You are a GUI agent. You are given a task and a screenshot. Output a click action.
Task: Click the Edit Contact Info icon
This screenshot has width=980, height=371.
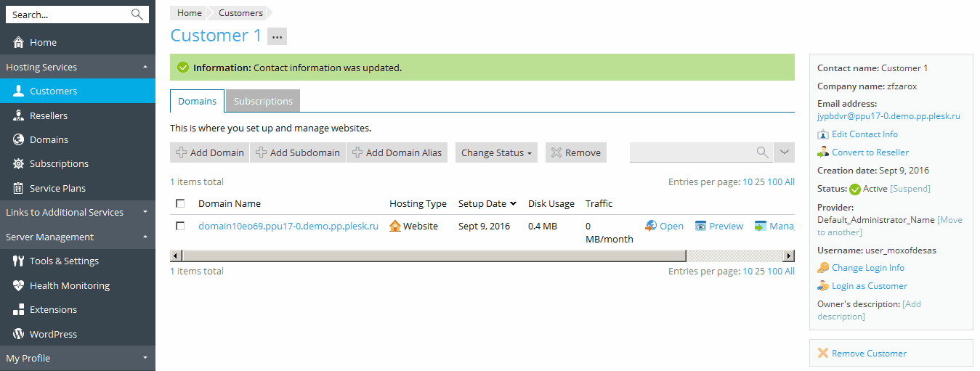pyautogui.click(x=823, y=134)
